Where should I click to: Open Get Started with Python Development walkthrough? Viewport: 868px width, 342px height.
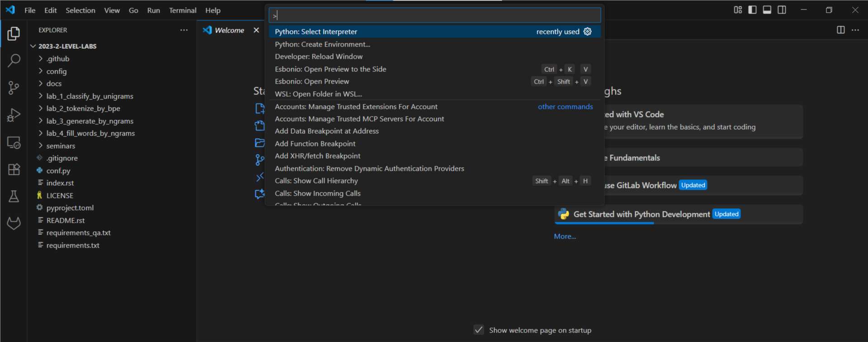[641, 214]
